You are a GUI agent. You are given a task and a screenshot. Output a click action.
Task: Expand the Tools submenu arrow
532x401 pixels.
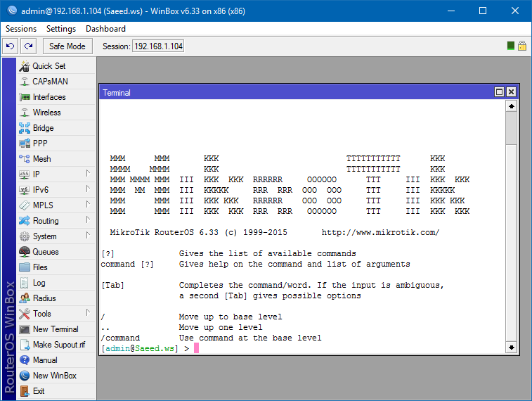[88, 312]
